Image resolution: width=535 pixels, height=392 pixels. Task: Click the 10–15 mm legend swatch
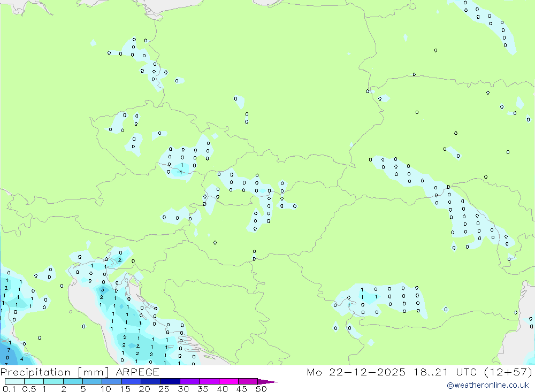click(x=112, y=381)
